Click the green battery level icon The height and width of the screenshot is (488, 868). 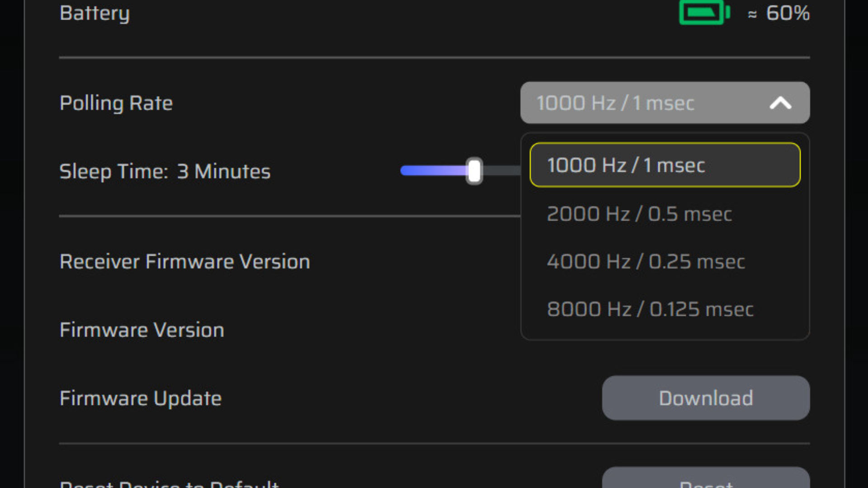tap(704, 12)
